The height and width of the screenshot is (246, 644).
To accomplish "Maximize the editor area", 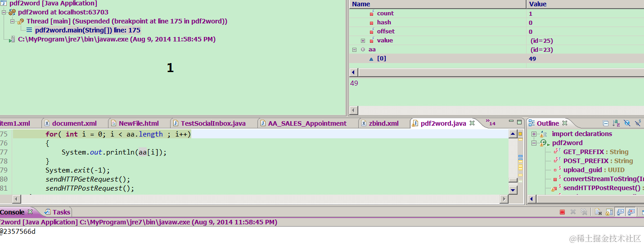I will 519,122.
